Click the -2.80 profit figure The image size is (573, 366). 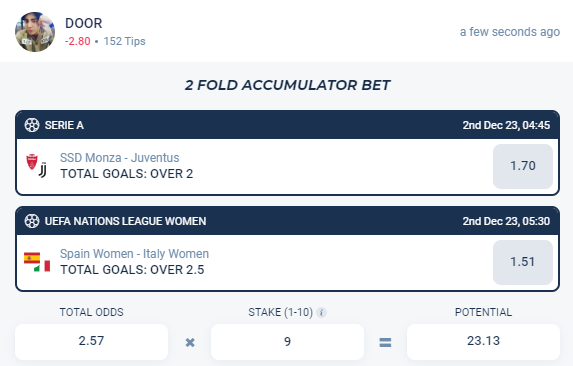point(77,41)
